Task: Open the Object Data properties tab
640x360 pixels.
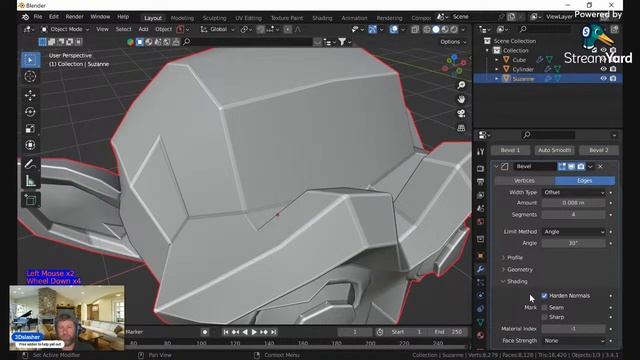Action: click(480, 322)
